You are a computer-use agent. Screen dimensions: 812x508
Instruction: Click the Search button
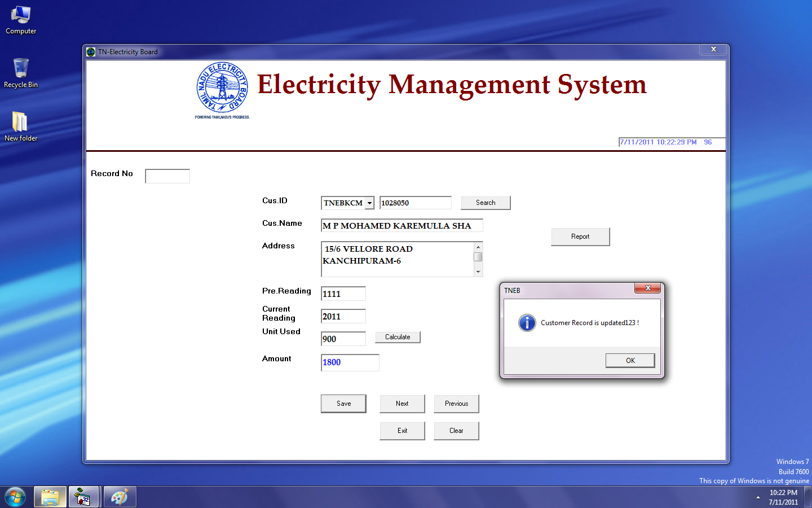486,203
